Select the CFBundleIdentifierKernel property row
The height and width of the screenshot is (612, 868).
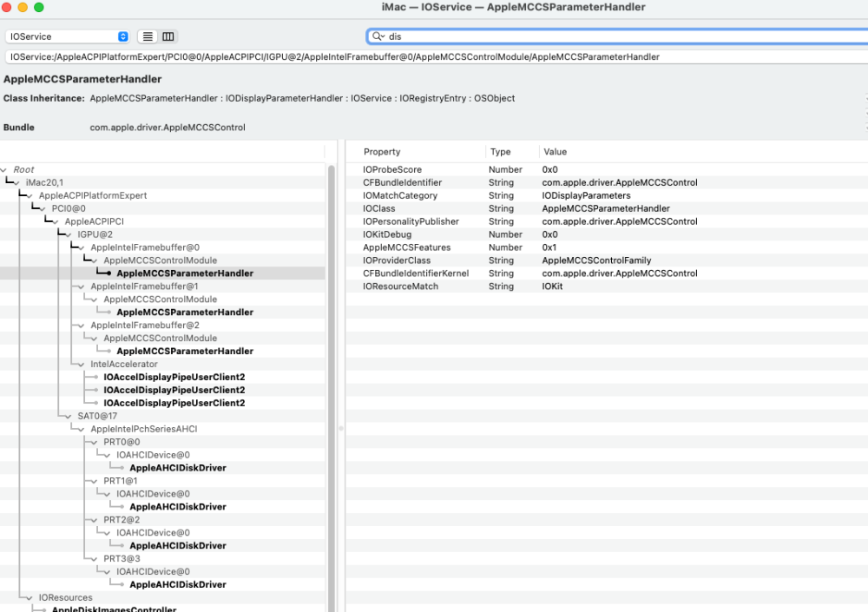(607, 273)
